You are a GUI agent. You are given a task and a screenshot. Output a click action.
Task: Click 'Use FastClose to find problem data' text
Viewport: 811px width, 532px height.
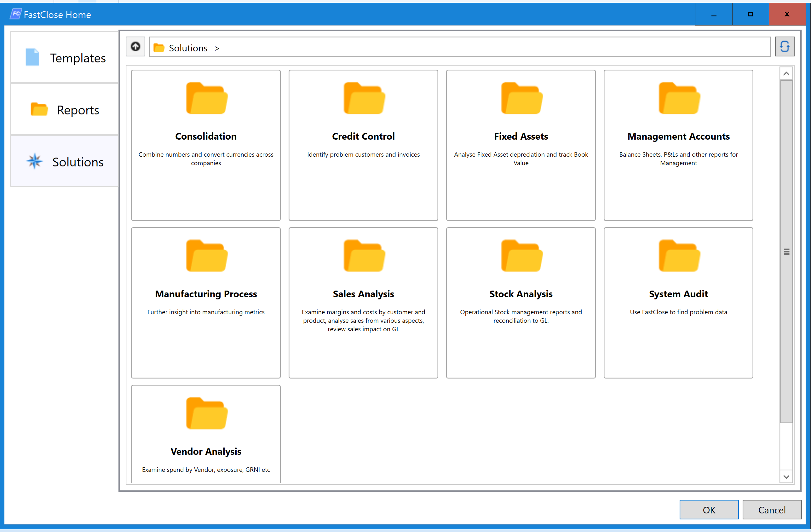click(x=678, y=312)
